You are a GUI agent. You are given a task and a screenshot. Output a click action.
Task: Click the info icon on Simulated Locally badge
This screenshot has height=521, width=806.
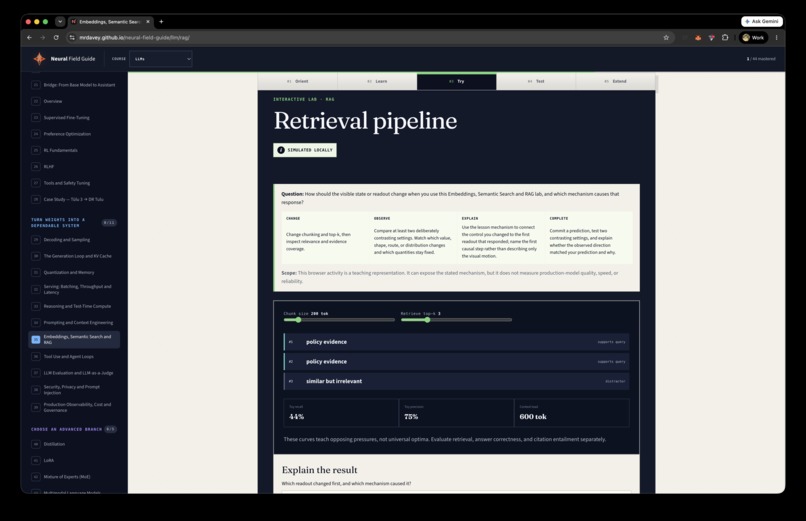[x=281, y=150]
